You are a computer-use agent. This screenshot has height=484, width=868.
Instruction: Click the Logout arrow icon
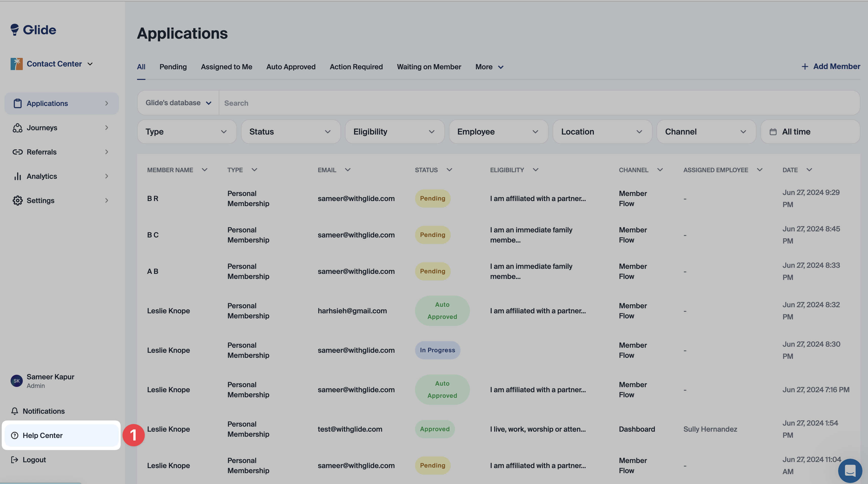14,460
